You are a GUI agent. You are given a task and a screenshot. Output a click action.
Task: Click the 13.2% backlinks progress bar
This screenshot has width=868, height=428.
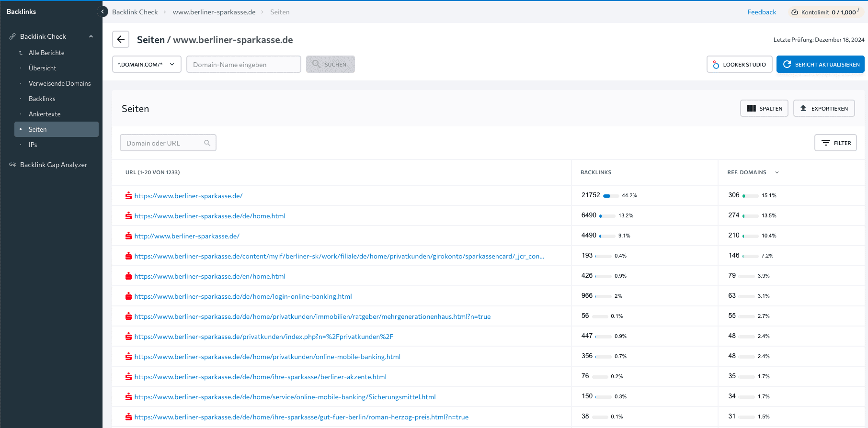coord(607,216)
